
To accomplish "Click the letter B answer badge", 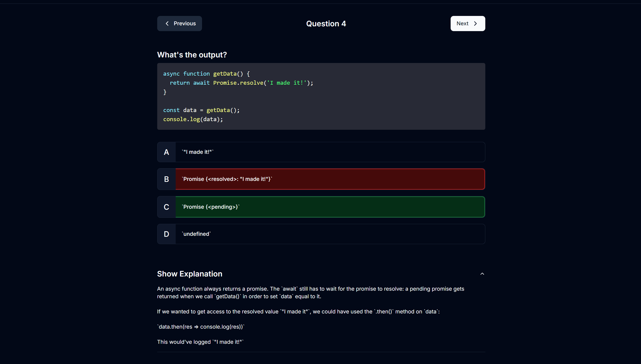I will pos(166,179).
